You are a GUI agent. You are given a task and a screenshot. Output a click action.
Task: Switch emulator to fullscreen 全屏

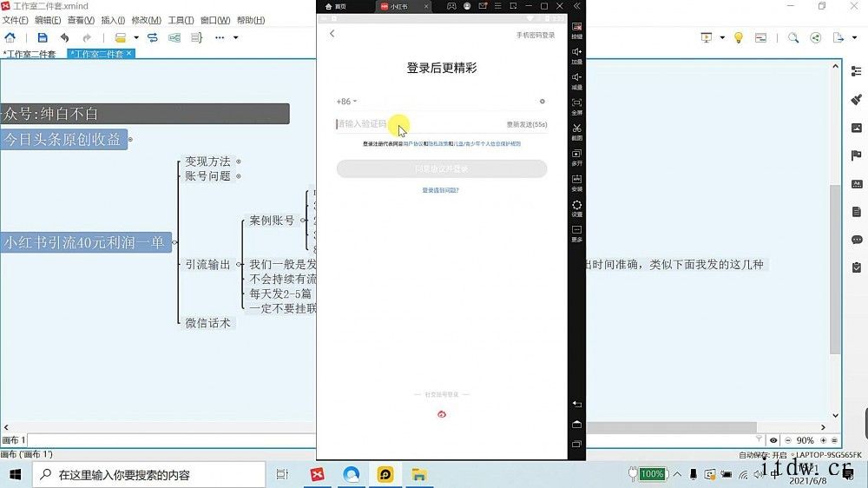click(x=576, y=106)
